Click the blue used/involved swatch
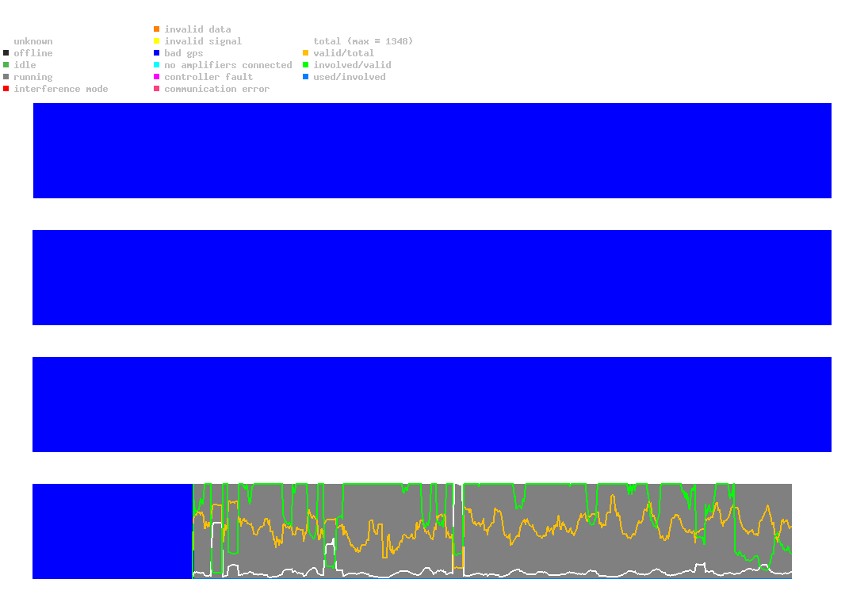The image size is (868, 606). point(305,77)
